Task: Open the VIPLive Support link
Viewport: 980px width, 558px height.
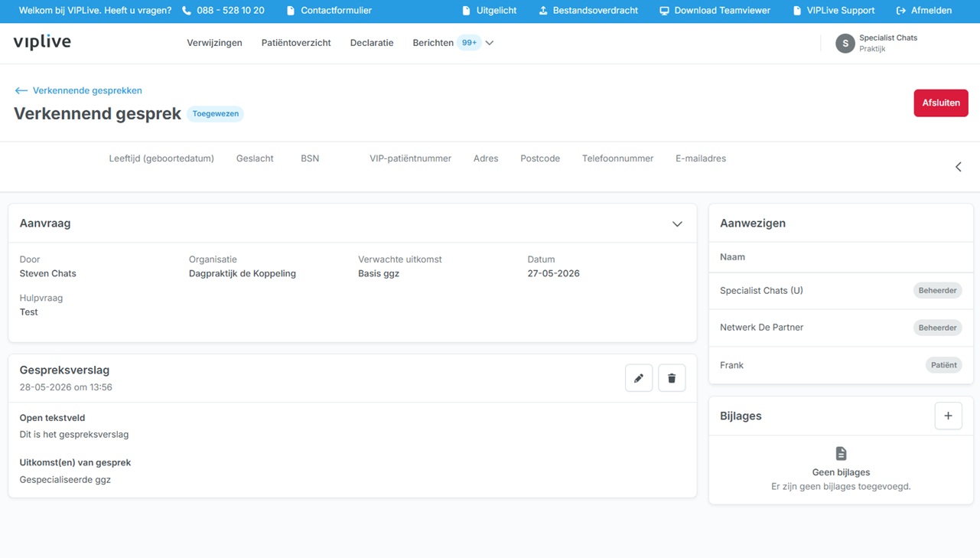Action: [841, 11]
